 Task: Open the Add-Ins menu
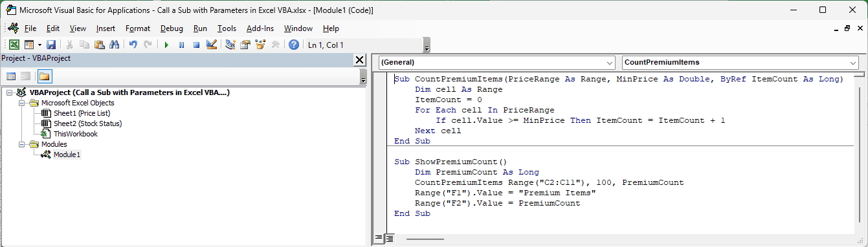260,28
